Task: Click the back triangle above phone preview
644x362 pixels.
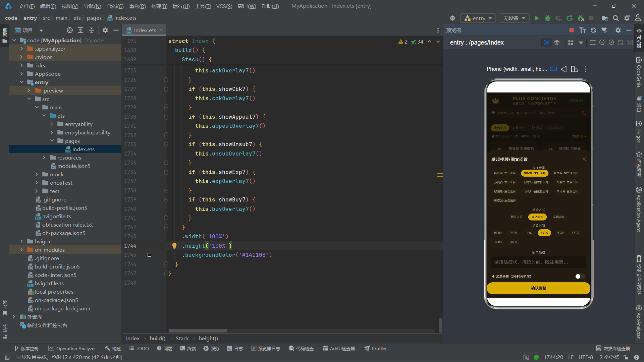Action: [x=564, y=69]
